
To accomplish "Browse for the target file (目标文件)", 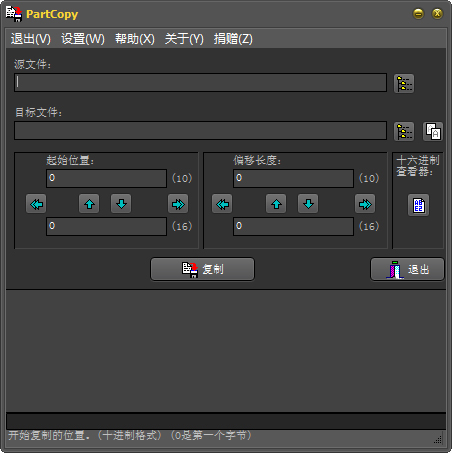I will (404, 131).
